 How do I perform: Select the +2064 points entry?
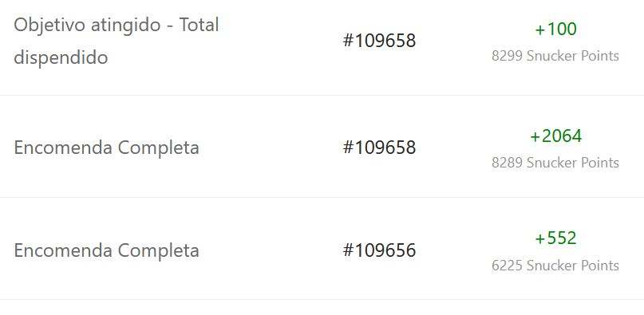555,136
